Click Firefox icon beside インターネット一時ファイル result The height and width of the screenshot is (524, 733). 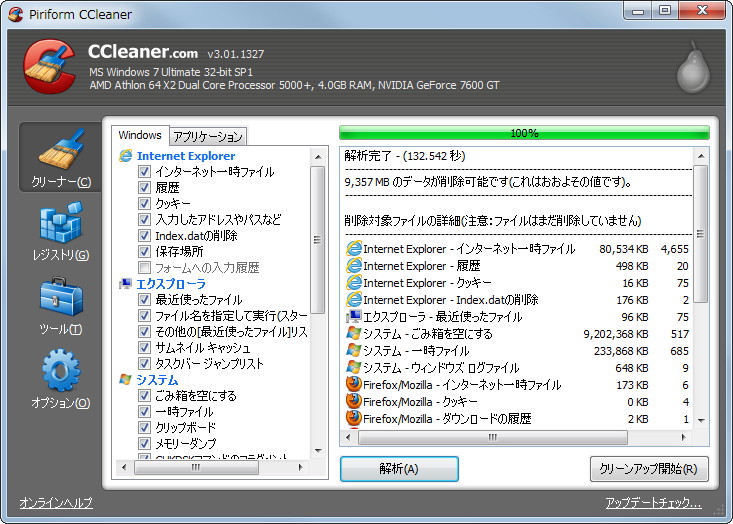point(354,384)
